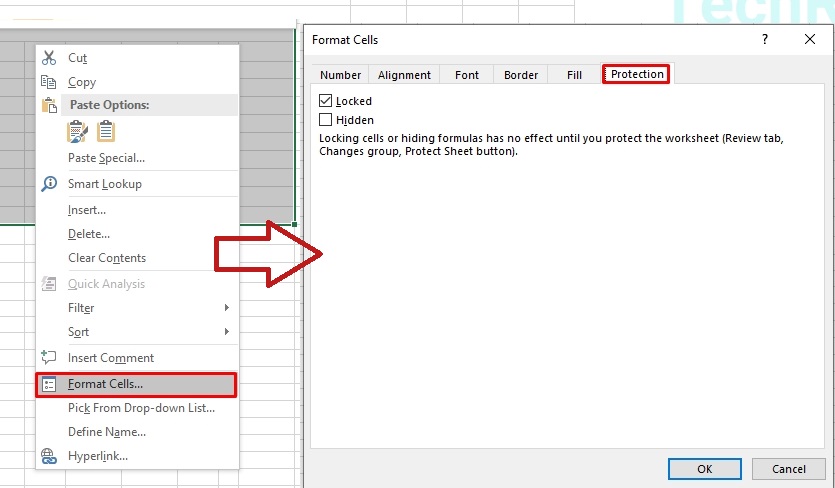Screen dimensions: 835x488
Task: Click the Insert Comment icon
Action: [x=49, y=358]
